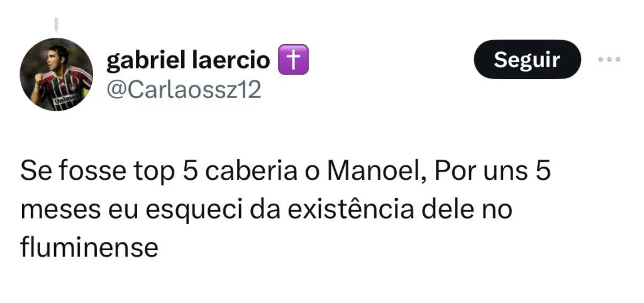The image size is (644, 303).
Task: Click the word esqueci in the tweet
Action: 203,209
